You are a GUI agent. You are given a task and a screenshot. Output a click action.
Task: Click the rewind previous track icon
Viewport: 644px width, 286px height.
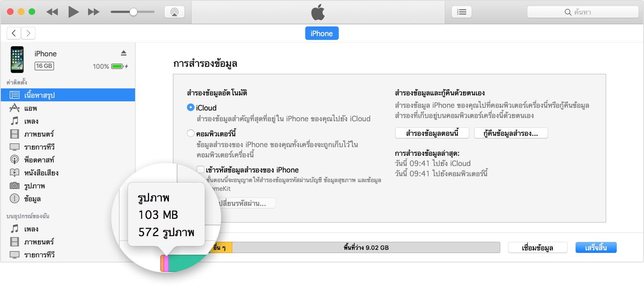tap(52, 12)
